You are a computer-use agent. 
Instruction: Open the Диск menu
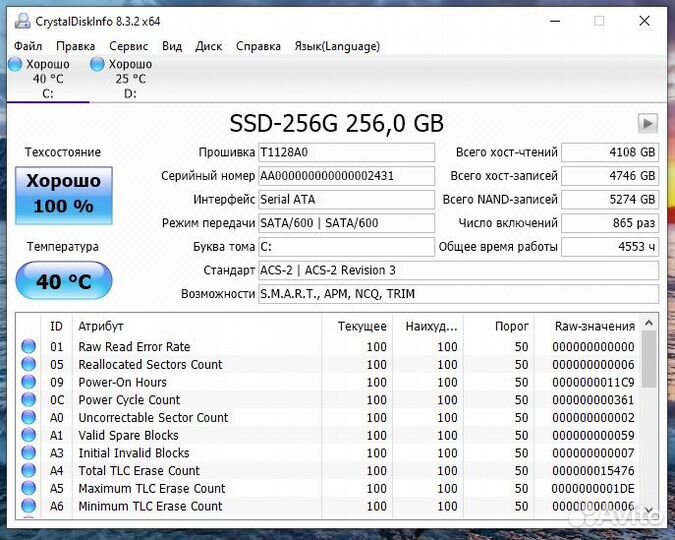208,46
